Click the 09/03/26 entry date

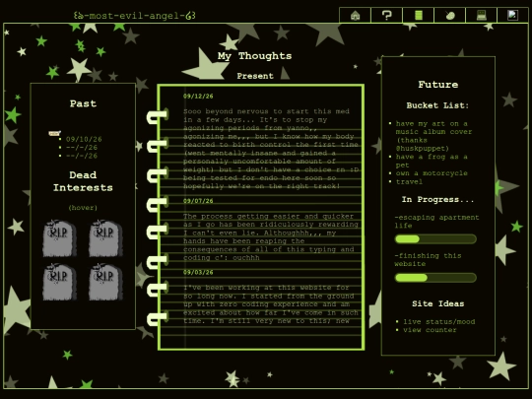(198, 273)
